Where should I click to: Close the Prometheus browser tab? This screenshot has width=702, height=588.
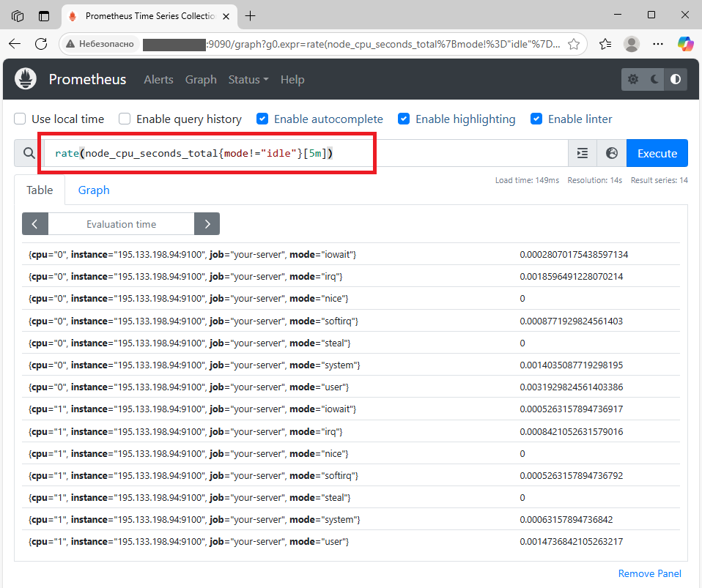click(226, 17)
